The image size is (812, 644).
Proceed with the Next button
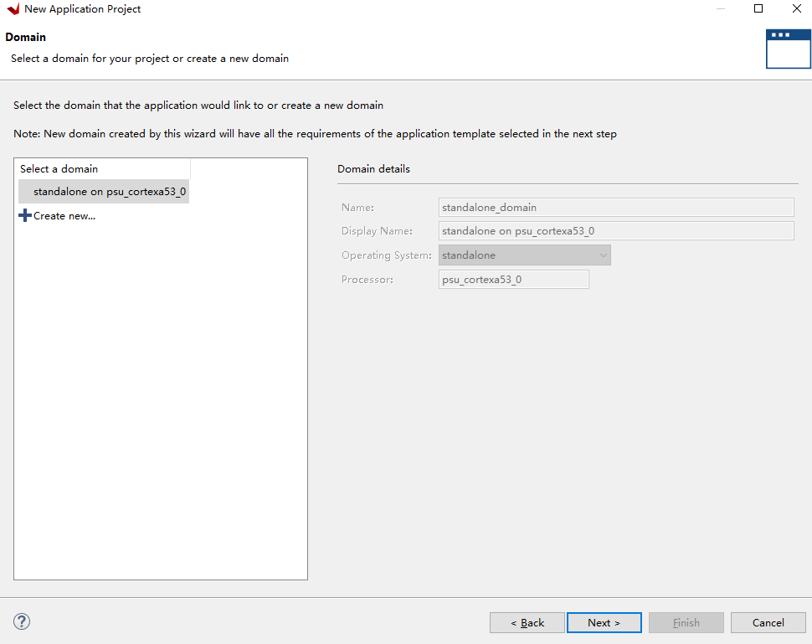pos(604,623)
